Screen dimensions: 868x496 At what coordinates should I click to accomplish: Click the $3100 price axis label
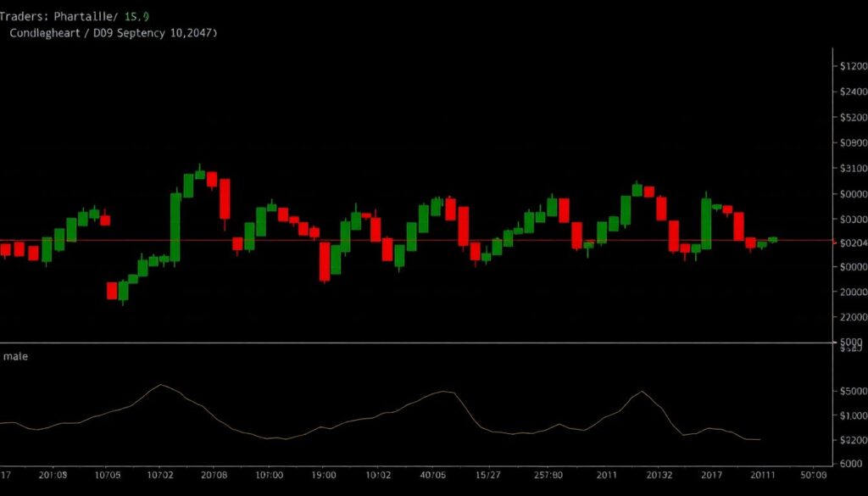click(x=851, y=169)
